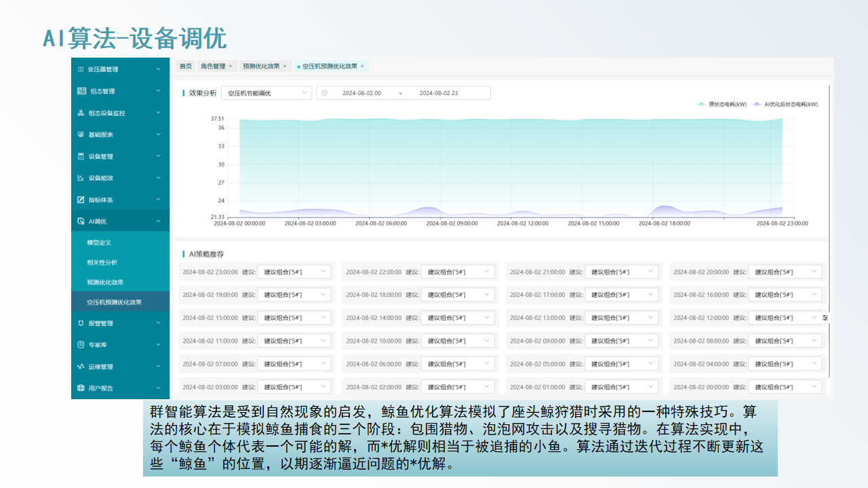Image resolution: width=868 pixels, height=488 pixels.
Task: Open suggestion dropdown for 2024-08-02 21:00:00
Action: [622, 272]
